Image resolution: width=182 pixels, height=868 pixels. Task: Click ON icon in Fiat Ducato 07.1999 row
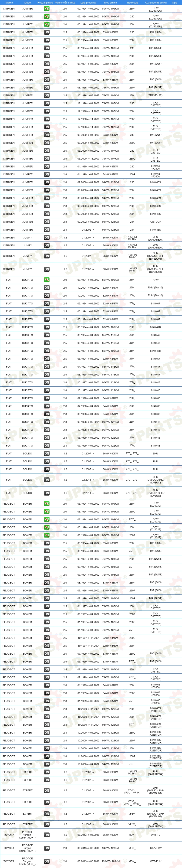point(47,445)
